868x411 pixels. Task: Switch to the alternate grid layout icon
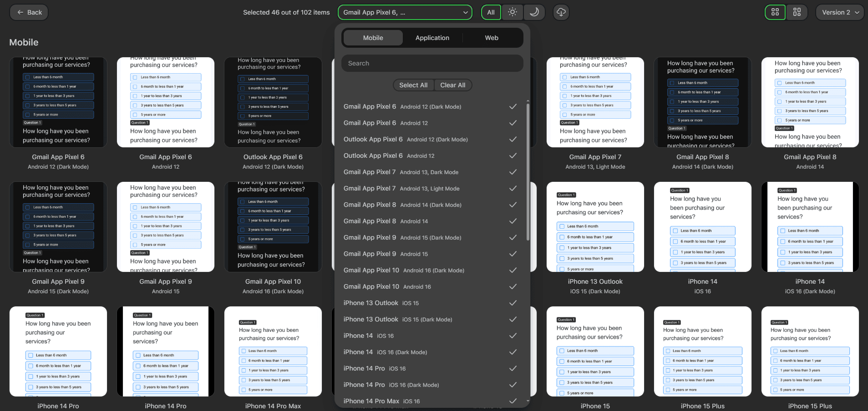[797, 12]
